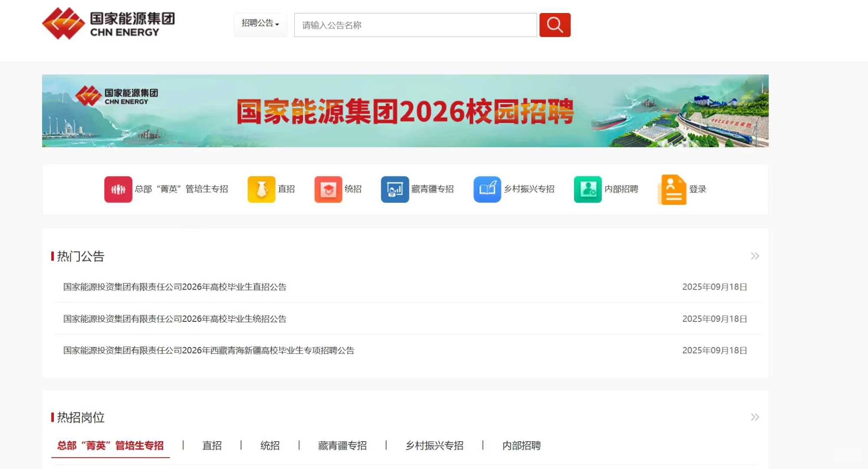Switch to the 藏青疆专招 tab under 热招岗位

[342, 446]
